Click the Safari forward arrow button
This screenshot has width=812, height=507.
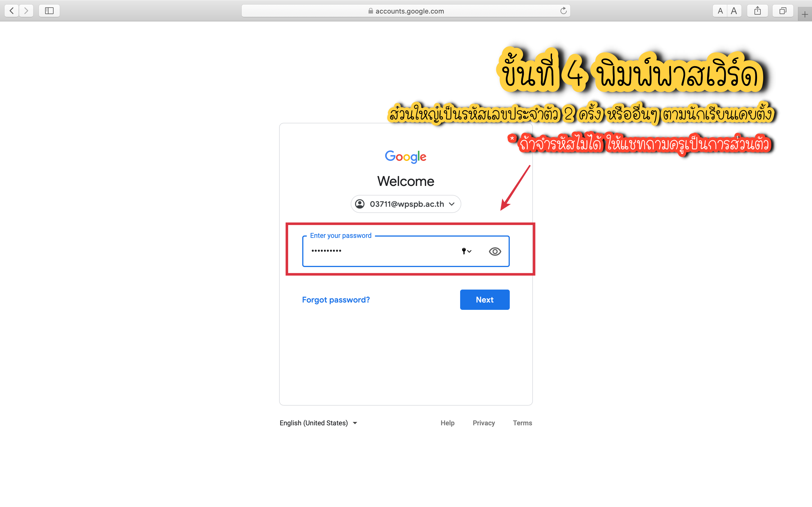click(26, 11)
